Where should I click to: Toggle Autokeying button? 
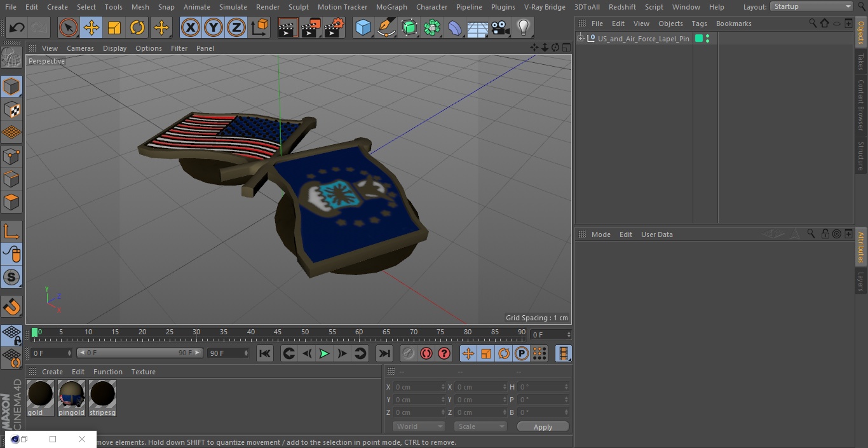426,353
